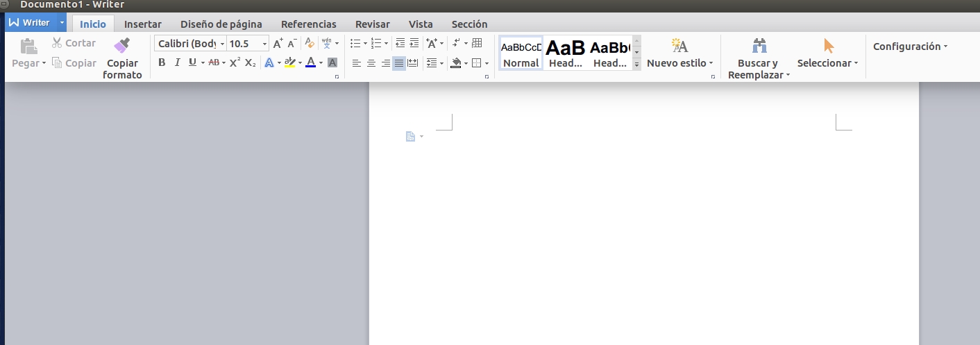Click the Cortar scissors button
The width and height of the screenshot is (980, 345).
74,43
